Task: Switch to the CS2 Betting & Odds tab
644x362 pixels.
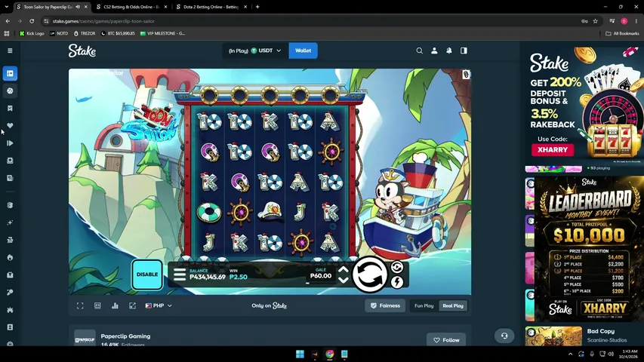Action: 131,7
